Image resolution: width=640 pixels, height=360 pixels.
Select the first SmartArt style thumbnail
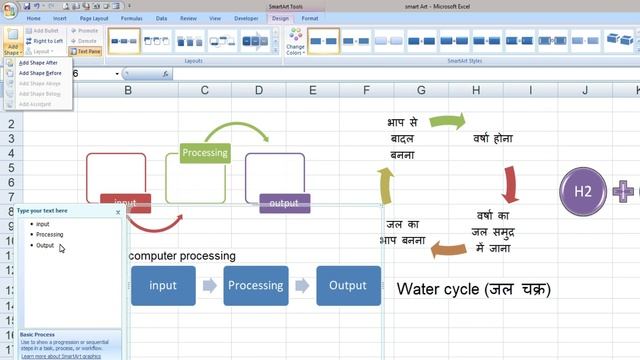pos(323,41)
